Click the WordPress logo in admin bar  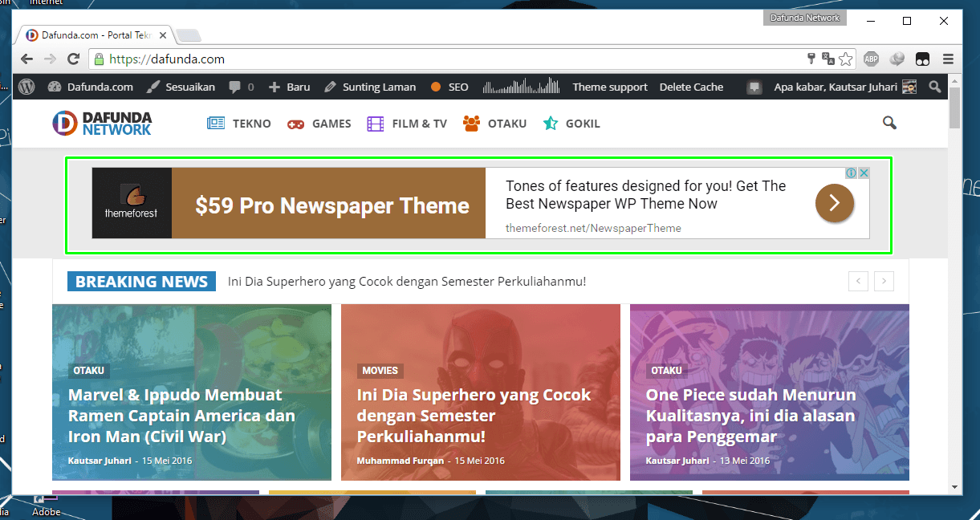coord(26,87)
